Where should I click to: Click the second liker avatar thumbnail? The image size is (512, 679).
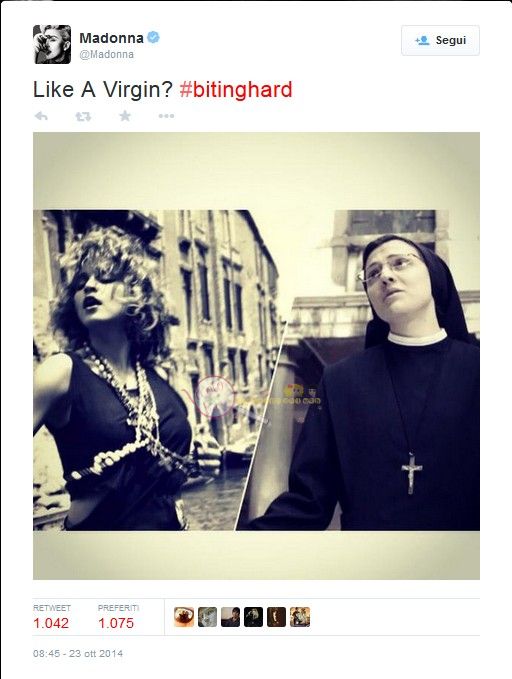click(207, 617)
